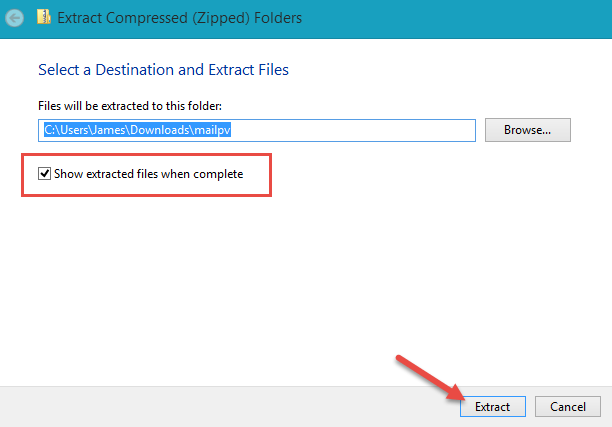Click the word 'mailpv' in the path
Viewport: 612px width, 427px height.
213,130
